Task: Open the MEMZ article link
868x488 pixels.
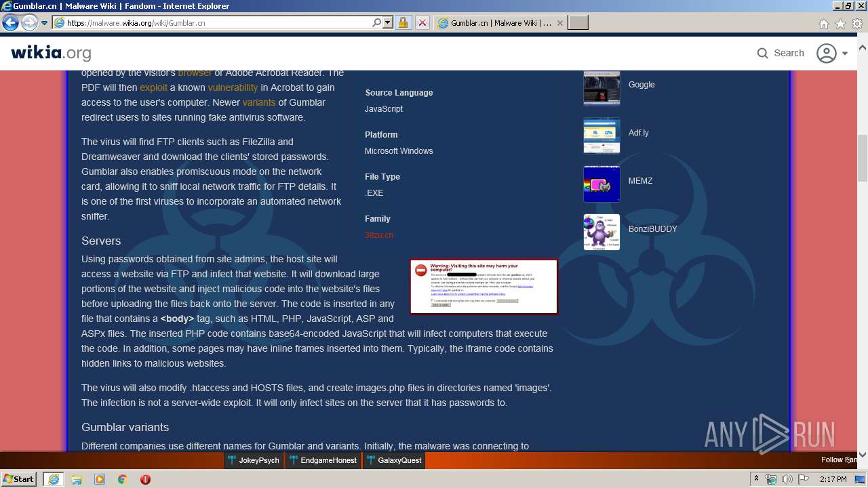Action: click(640, 181)
